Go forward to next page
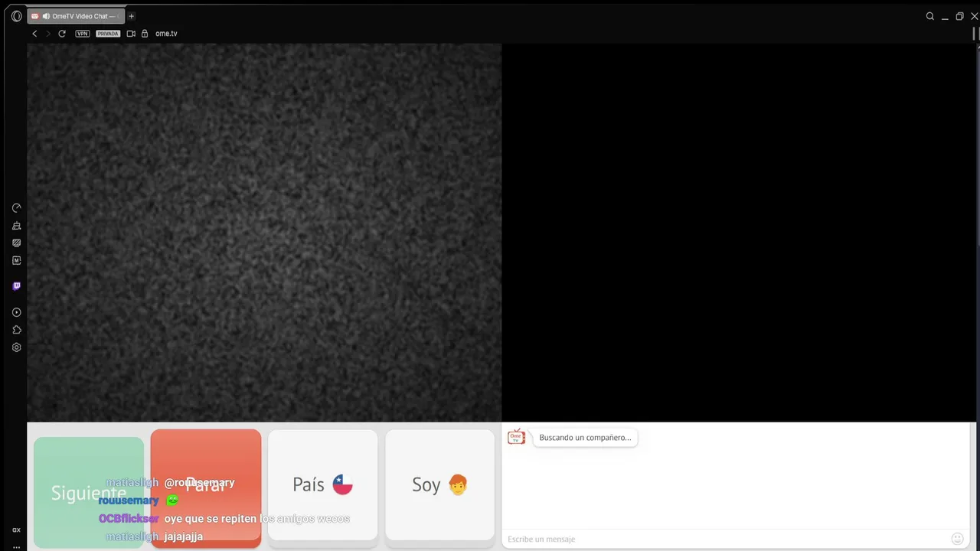 (48, 34)
